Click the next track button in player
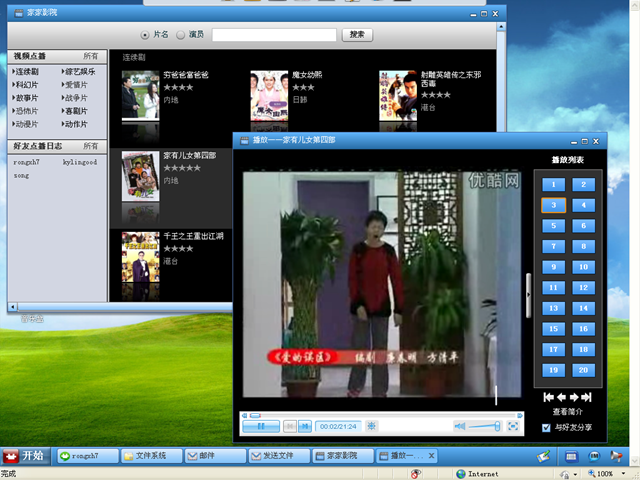Screen dimensions: 640x480 tap(304, 427)
